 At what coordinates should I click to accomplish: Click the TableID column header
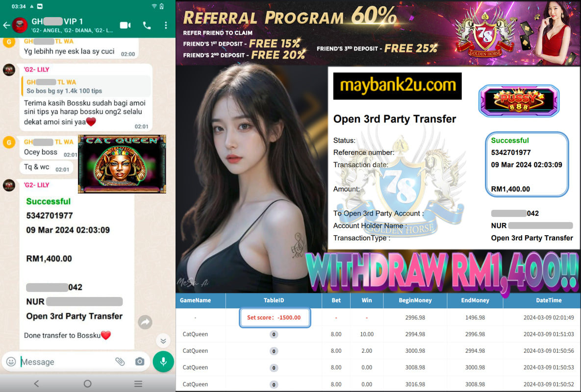click(274, 300)
